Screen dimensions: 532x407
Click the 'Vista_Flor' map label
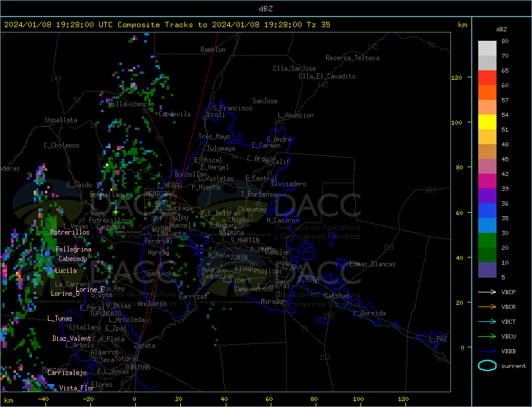[77, 388]
